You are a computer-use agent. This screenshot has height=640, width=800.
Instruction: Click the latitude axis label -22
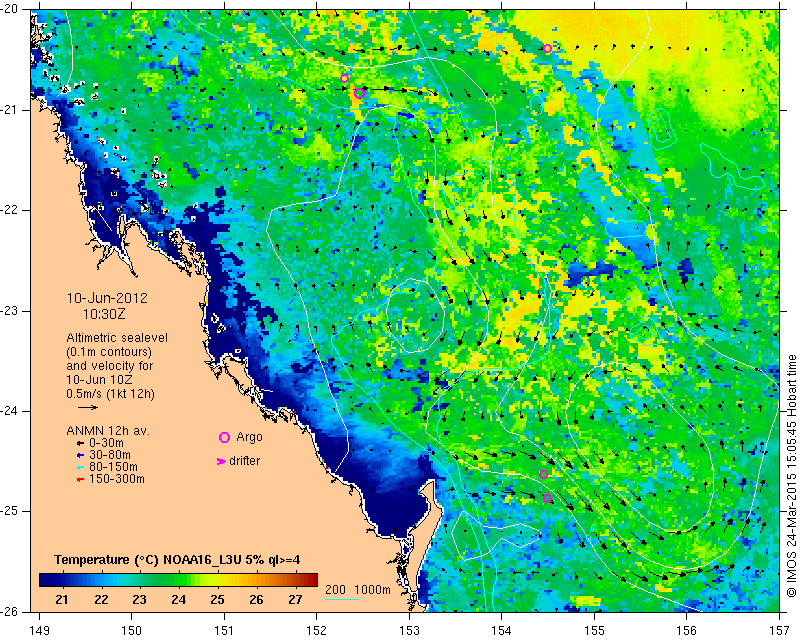click(10, 210)
